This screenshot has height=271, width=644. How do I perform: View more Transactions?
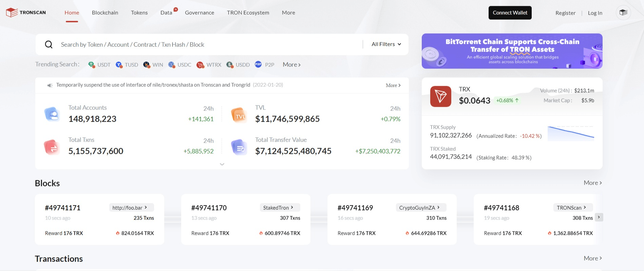(593, 258)
